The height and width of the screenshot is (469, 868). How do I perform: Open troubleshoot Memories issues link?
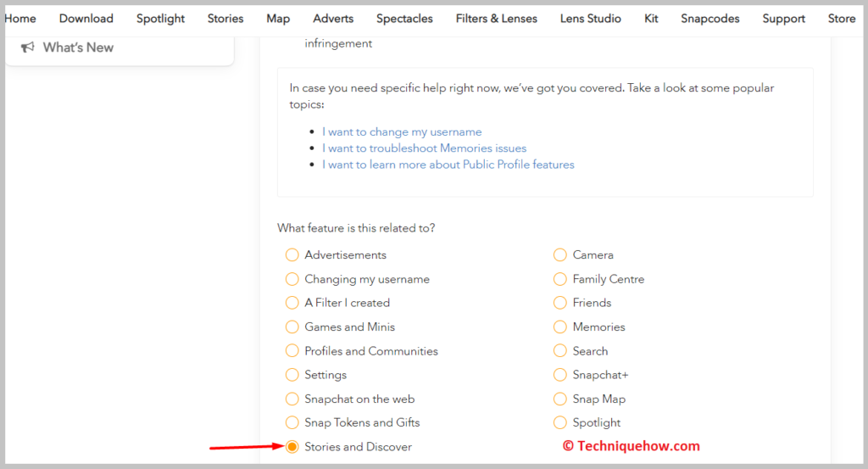[424, 148]
